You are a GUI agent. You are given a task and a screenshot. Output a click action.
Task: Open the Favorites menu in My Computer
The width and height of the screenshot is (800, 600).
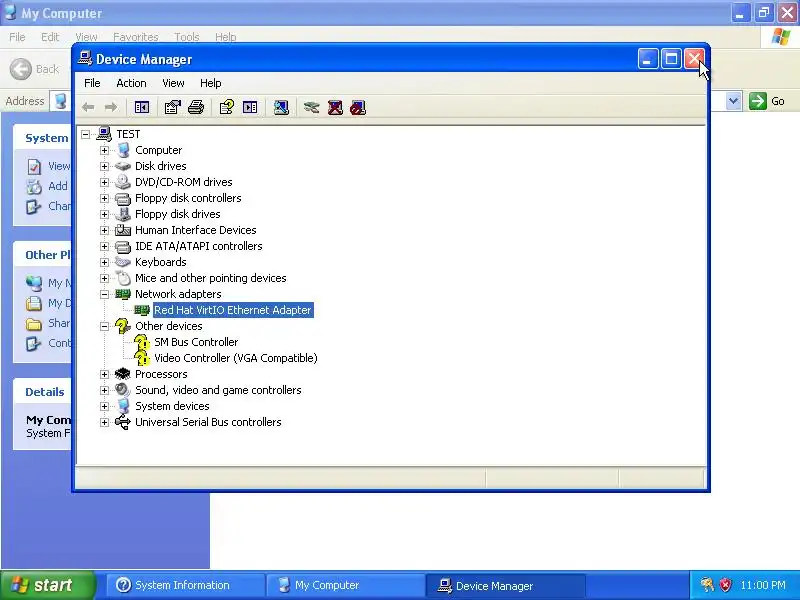136,37
